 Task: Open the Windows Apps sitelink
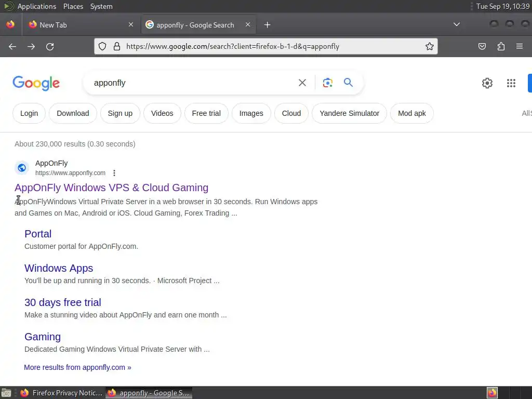(x=59, y=268)
